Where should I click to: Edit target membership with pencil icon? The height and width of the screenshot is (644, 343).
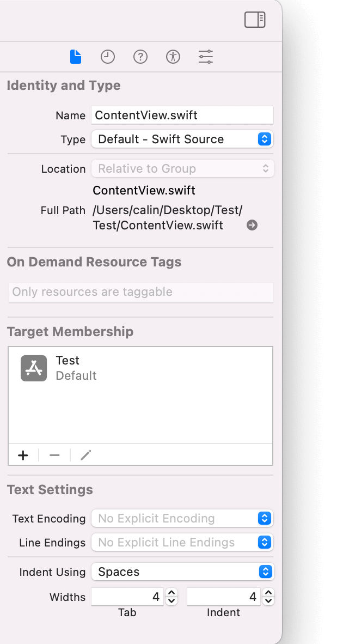point(86,455)
